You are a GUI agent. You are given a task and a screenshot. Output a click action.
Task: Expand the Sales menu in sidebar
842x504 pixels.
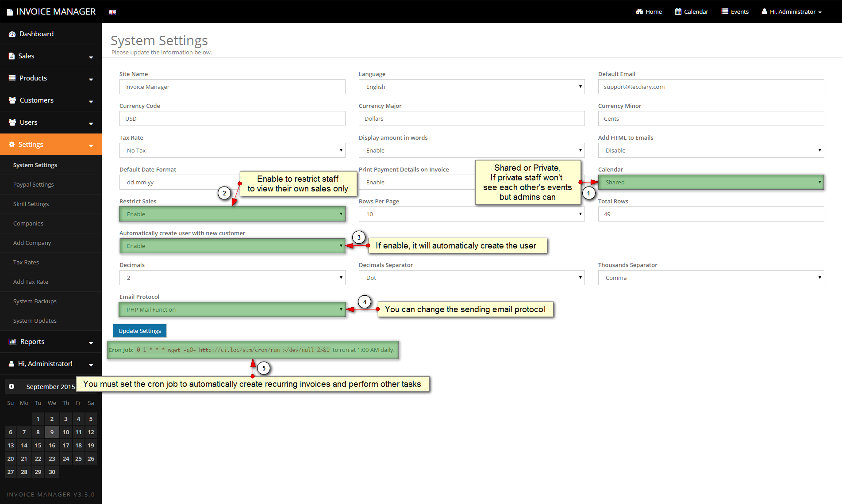pyautogui.click(x=50, y=56)
